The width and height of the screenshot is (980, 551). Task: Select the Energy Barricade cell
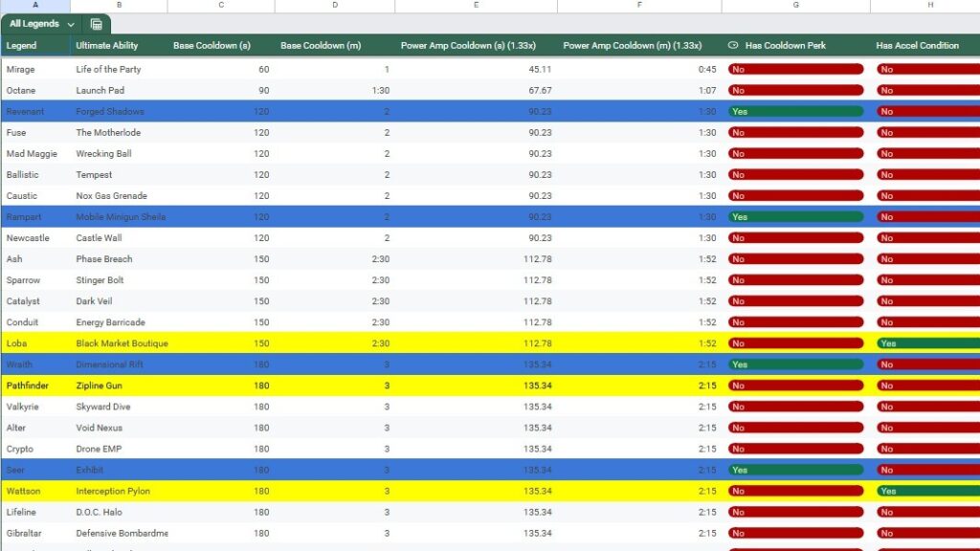(119, 322)
